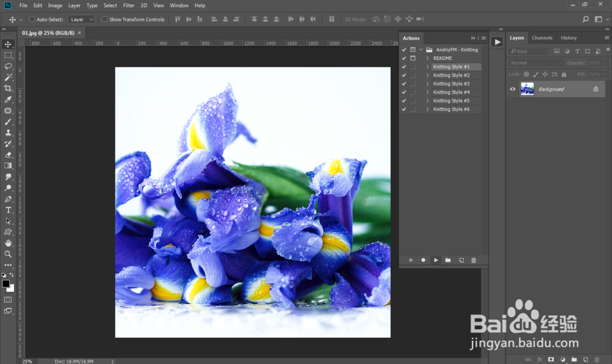Expand the Knitting Style #1 action
Image resolution: width=612 pixels, height=364 pixels.
[x=428, y=67]
